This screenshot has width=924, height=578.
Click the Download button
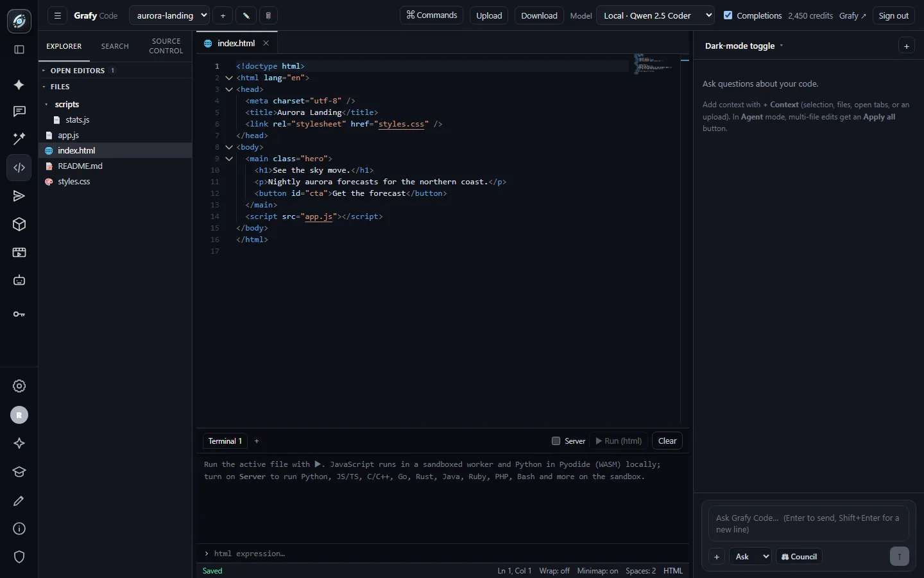click(539, 15)
